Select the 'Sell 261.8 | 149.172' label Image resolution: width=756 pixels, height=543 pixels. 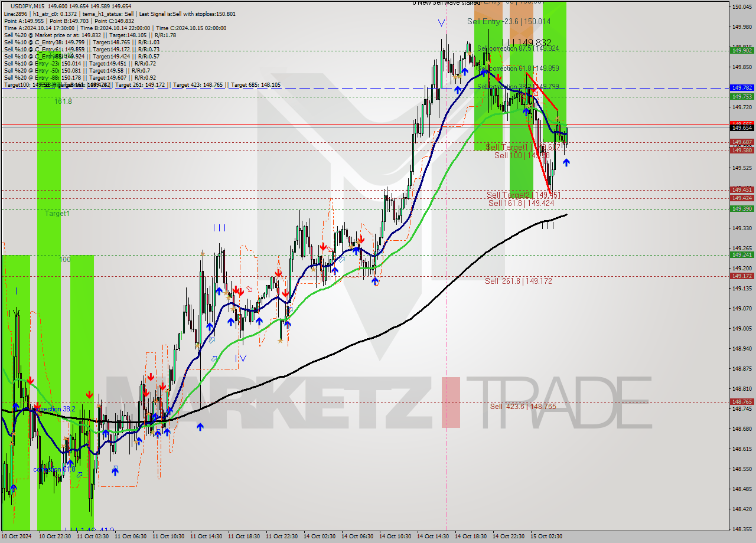(519, 281)
